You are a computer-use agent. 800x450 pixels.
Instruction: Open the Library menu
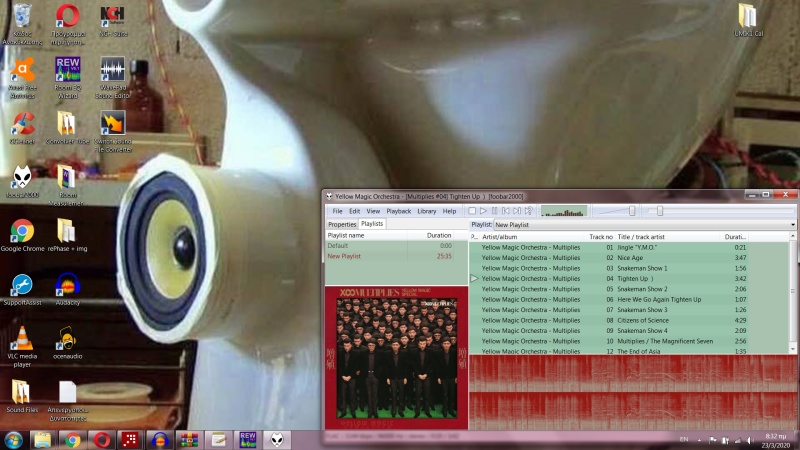pyautogui.click(x=427, y=211)
